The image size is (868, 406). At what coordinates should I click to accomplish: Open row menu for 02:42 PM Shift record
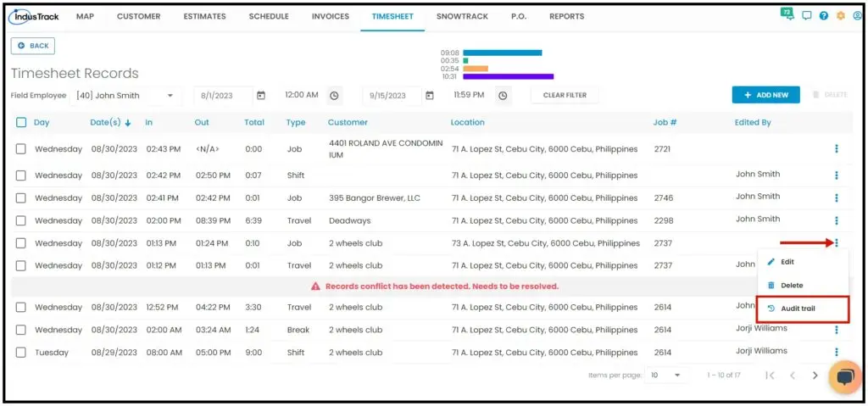point(837,175)
